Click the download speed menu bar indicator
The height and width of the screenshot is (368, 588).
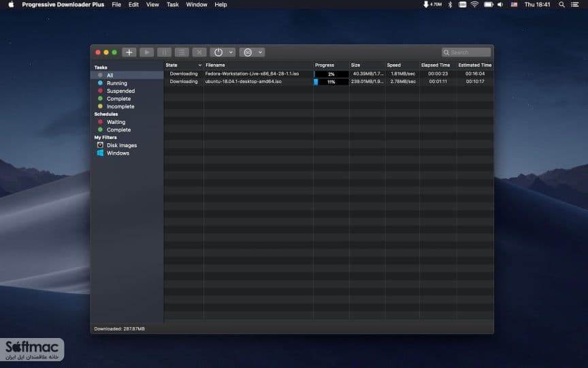(x=432, y=5)
